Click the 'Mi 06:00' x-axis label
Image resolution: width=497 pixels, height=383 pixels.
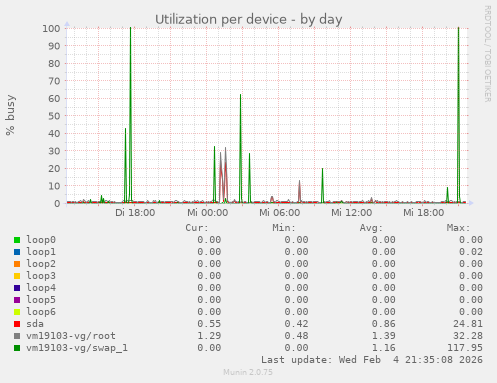(x=279, y=213)
